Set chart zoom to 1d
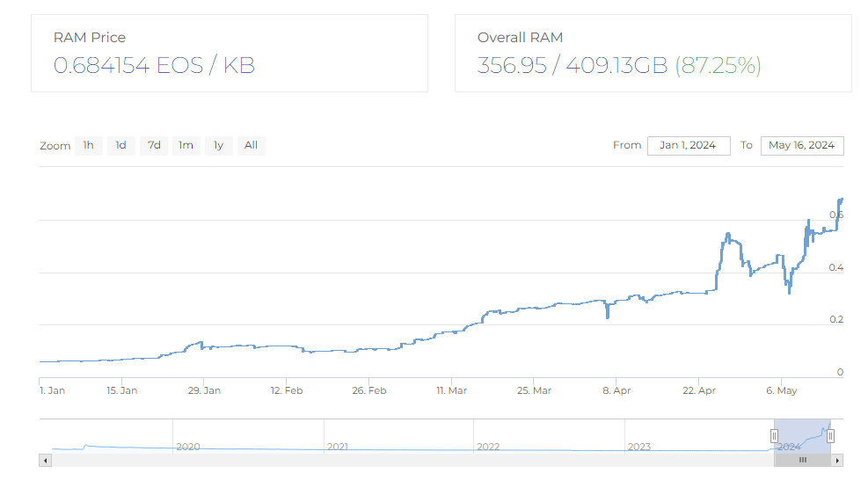 click(x=120, y=146)
